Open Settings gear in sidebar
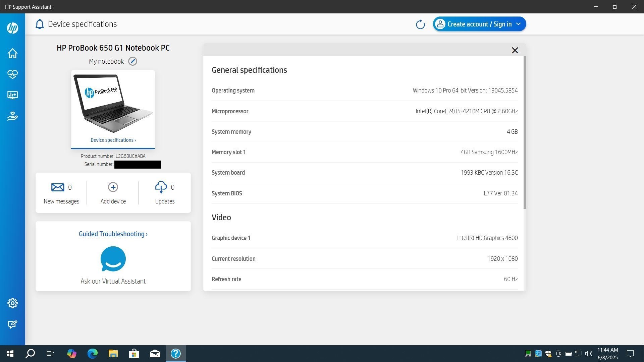The image size is (644, 362). click(12, 303)
